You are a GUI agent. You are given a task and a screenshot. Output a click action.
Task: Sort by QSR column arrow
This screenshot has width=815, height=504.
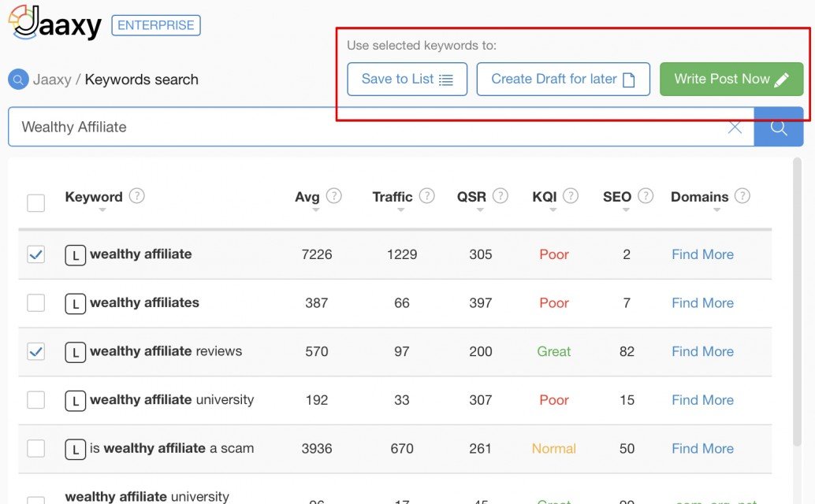pyautogui.click(x=480, y=210)
